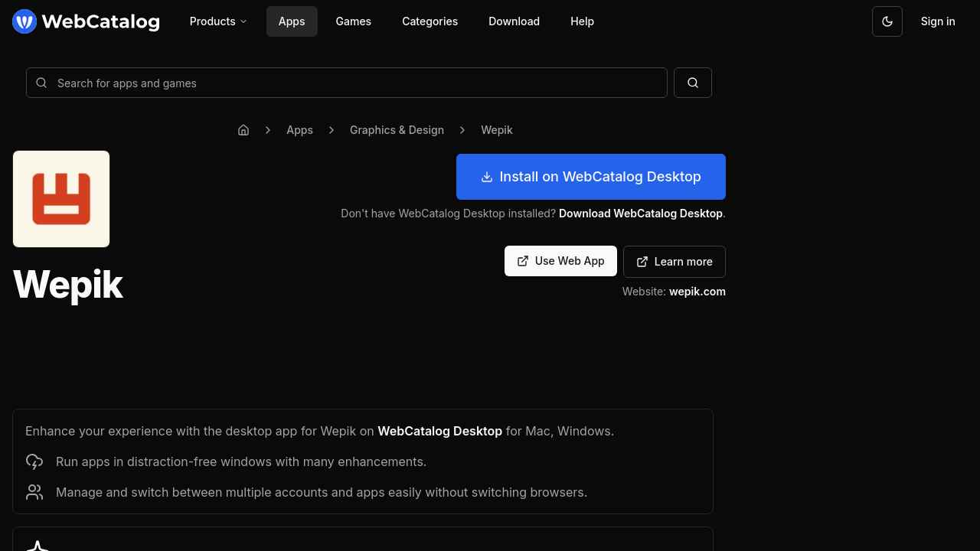
Task: Navigate to the Download page
Action: tap(514, 21)
